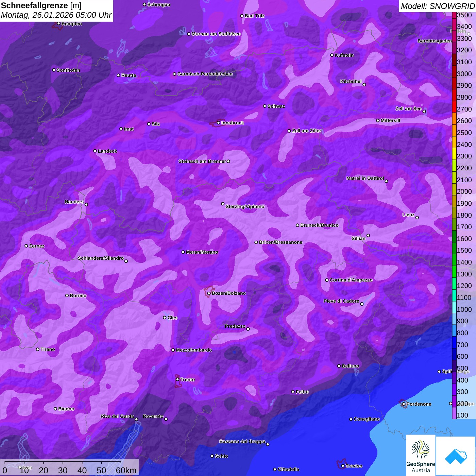The image size is (476, 476).
Task: Click the Zell am Ziller label
Action: click(307, 131)
